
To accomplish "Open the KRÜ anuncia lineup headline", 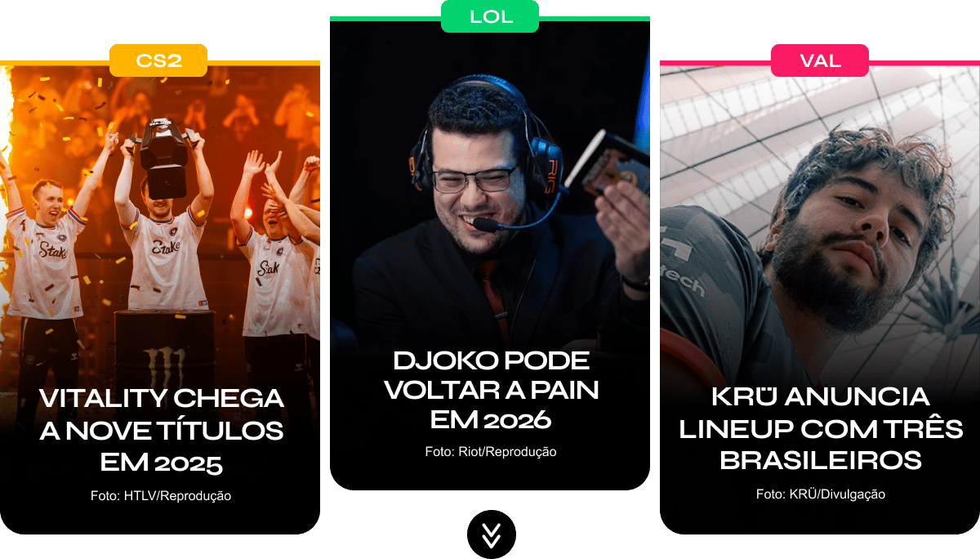I will pos(821,428).
